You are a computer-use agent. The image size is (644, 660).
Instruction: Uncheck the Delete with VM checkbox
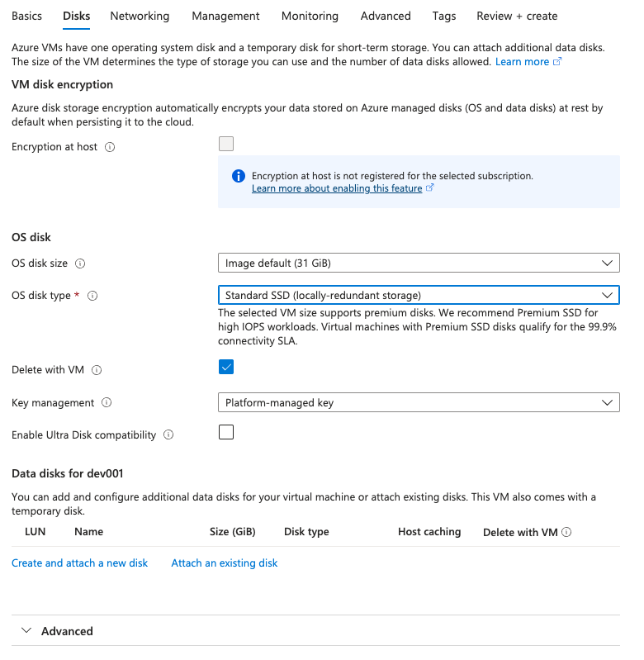coord(226,367)
